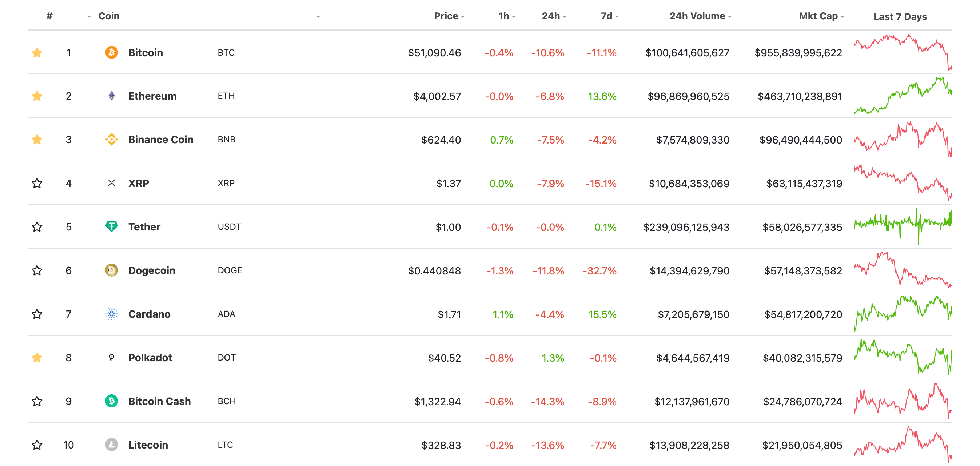Open the Polkadot coin link
This screenshot has width=980, height=466.
coord(150,358)
